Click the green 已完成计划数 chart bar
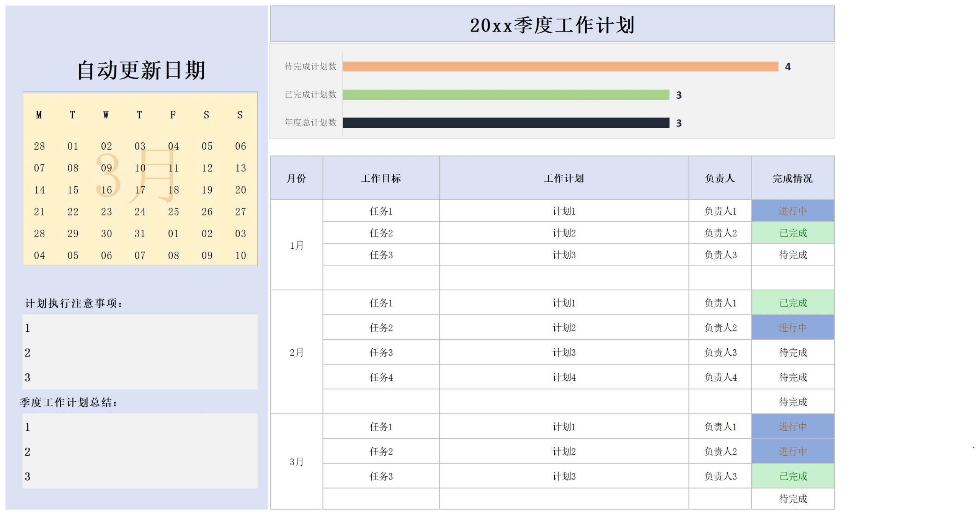Viewport: 980px width, 515px height. [506, 95]
